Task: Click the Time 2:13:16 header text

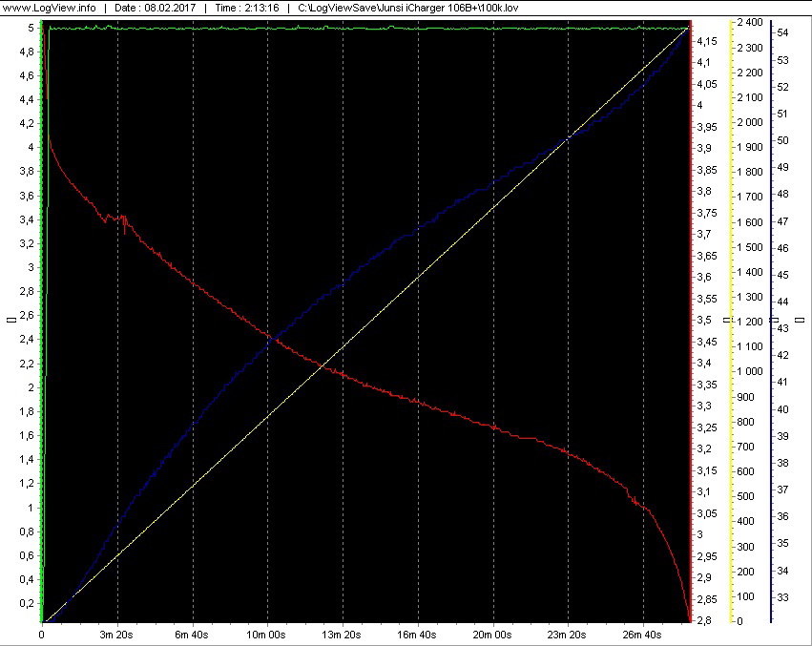Action: (x=245, y=8)
